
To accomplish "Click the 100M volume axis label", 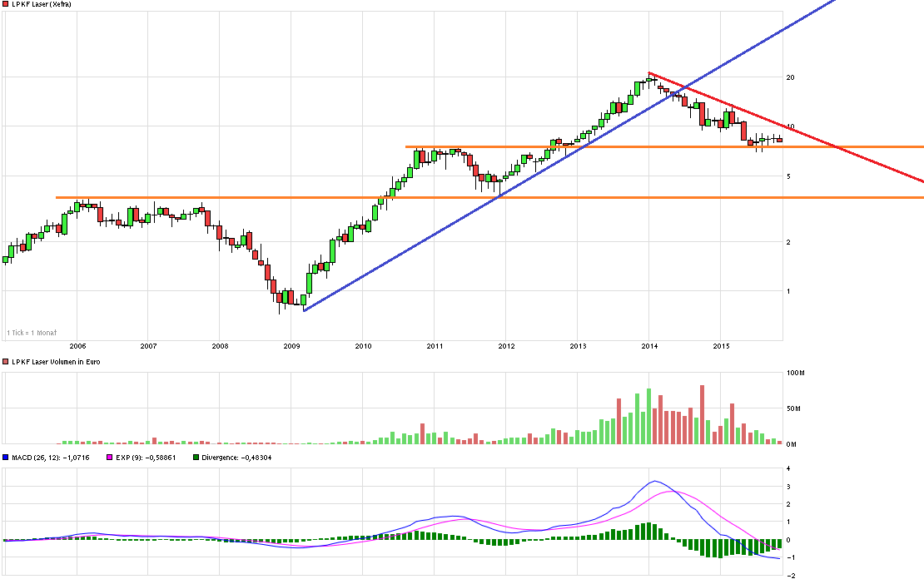I will (796, 373).
